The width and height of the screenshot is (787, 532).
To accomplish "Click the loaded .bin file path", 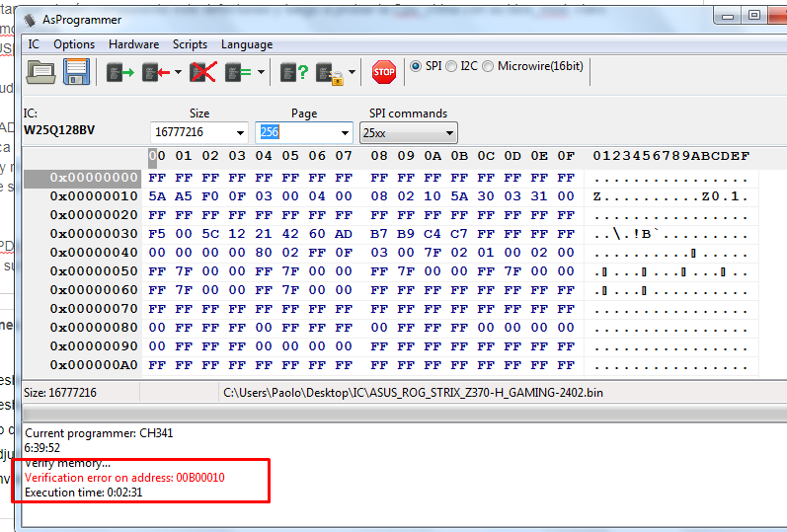I will coord(413,393).
